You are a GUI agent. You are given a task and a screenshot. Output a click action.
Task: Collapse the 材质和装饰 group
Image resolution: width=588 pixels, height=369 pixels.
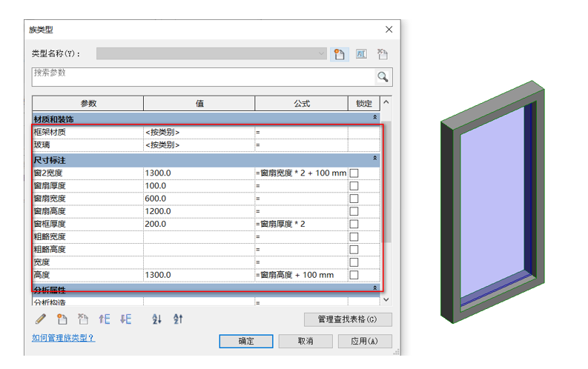tap(374, 117)
